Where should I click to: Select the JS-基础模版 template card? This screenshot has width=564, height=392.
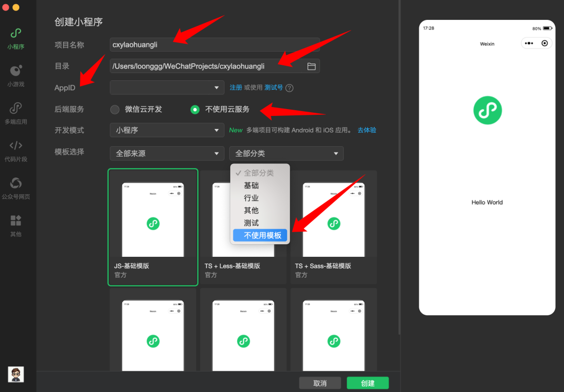click(153, 227)
